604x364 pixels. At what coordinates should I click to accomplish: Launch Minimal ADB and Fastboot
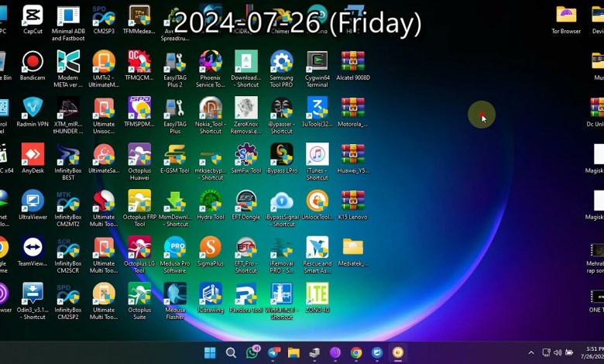68,15
